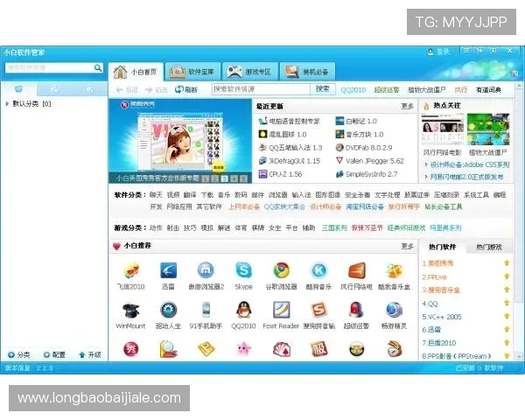Open 更多 link in 最近更新
Image resolution: width=525 pixels, height=420 pixels.
[407, 107]
